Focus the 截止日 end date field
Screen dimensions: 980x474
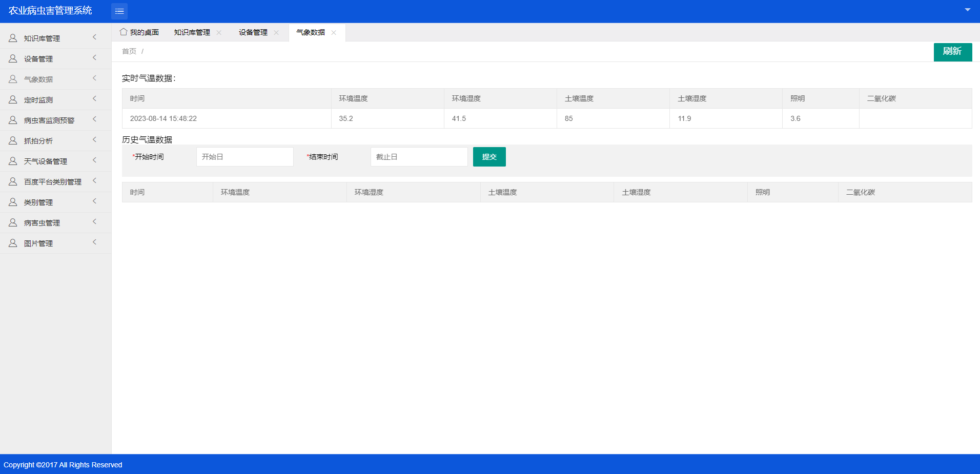pos(419,157)
